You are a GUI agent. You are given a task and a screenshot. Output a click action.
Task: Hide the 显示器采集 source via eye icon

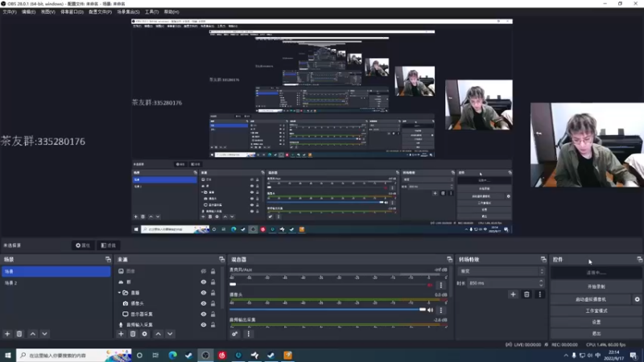pos(204,314)
